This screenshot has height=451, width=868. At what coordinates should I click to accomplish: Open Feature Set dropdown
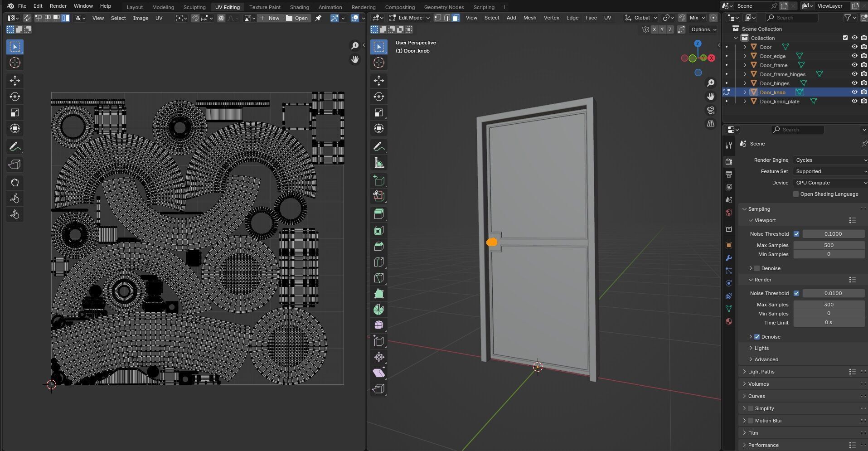coord(830,171)
